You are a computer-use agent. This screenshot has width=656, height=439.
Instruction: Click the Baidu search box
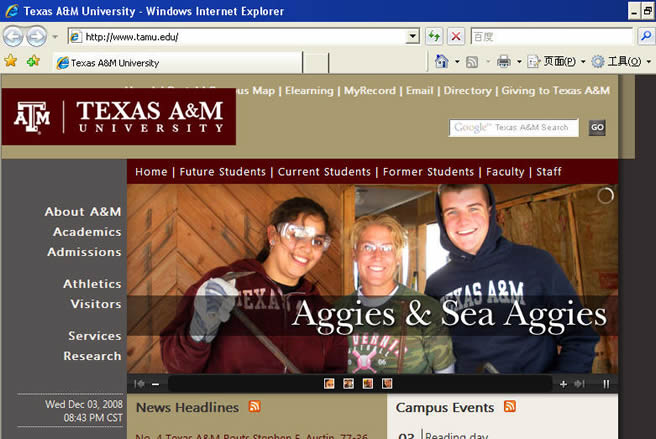(x=551, y=37)
